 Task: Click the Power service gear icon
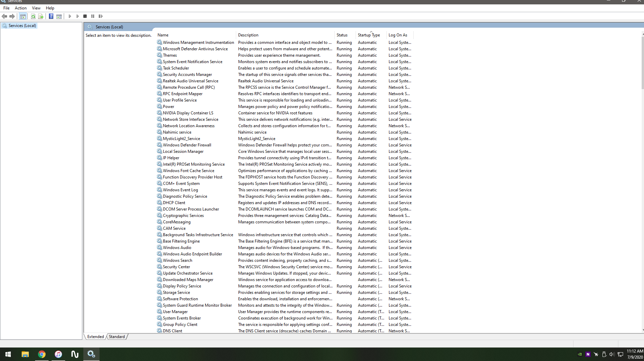click(x=159, y=107)
